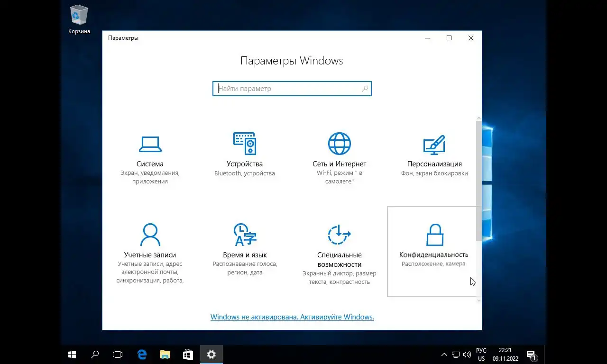Open the Время и язык clock icon
This screenshot has width=607, height=364.
[245, 234]
